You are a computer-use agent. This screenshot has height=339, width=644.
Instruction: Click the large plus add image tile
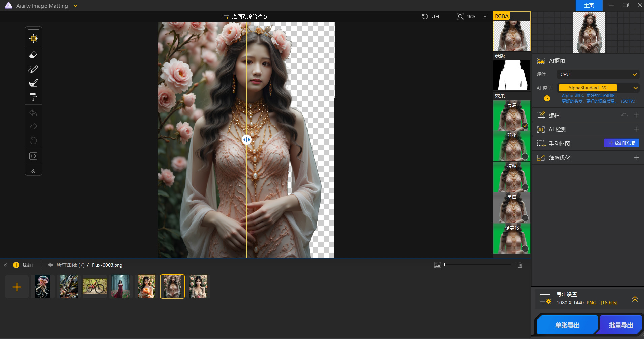click(17, 287)
